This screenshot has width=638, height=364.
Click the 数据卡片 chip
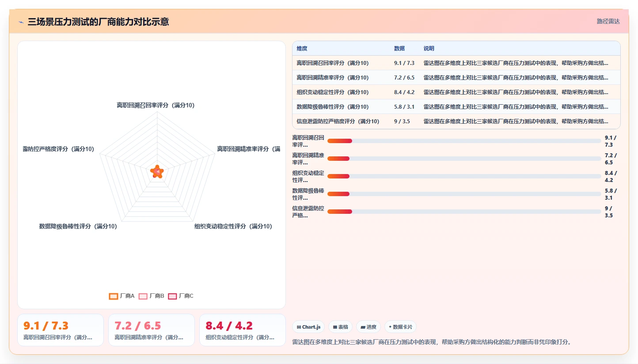[400, 327]
